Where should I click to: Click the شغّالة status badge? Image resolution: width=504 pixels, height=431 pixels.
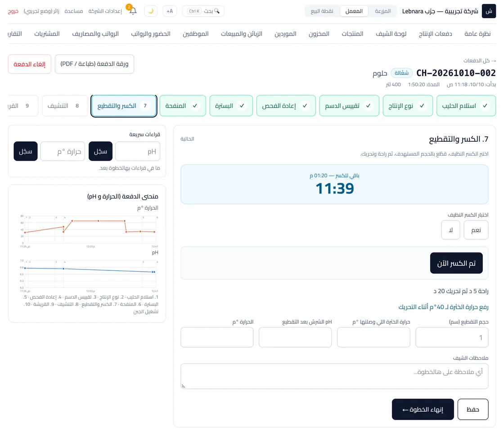(x=401, y=73)
